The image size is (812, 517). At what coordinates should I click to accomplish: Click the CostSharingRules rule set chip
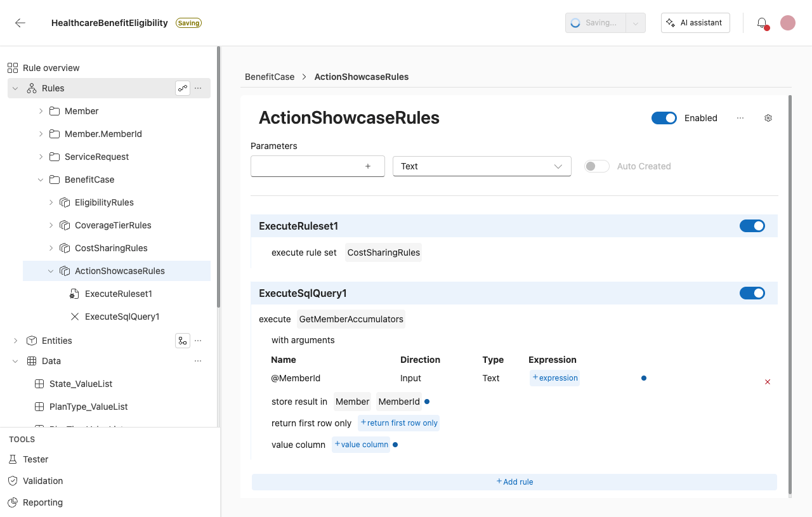click(384, 252)
